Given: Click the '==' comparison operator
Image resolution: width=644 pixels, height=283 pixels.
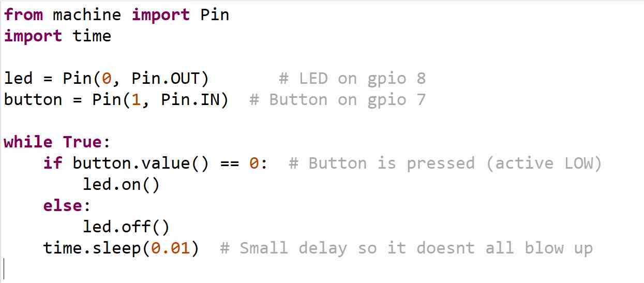Looking at the screenshot, I should pyautogui.click(x=230, y=163).
